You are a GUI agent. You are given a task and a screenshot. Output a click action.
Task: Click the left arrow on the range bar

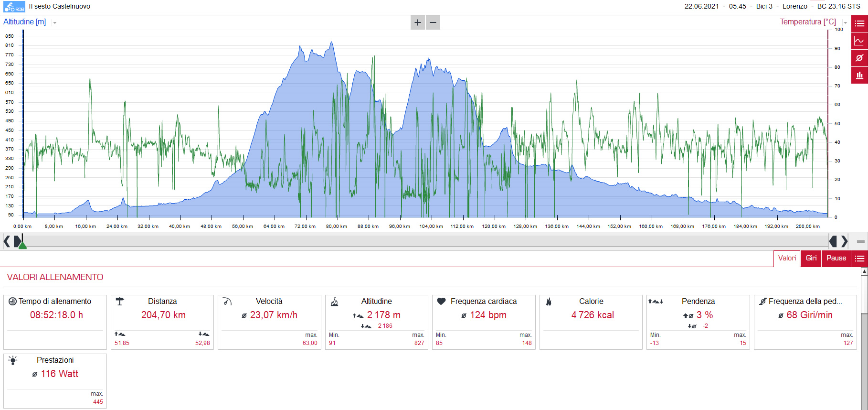[6, 241]
